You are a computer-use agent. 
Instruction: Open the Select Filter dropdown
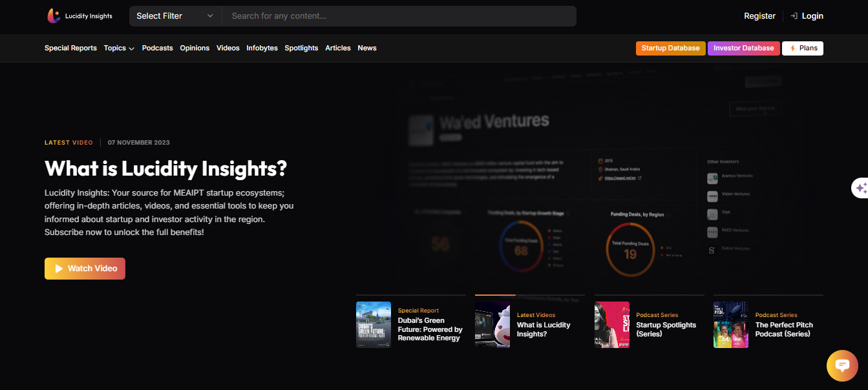tap(175, 16)
